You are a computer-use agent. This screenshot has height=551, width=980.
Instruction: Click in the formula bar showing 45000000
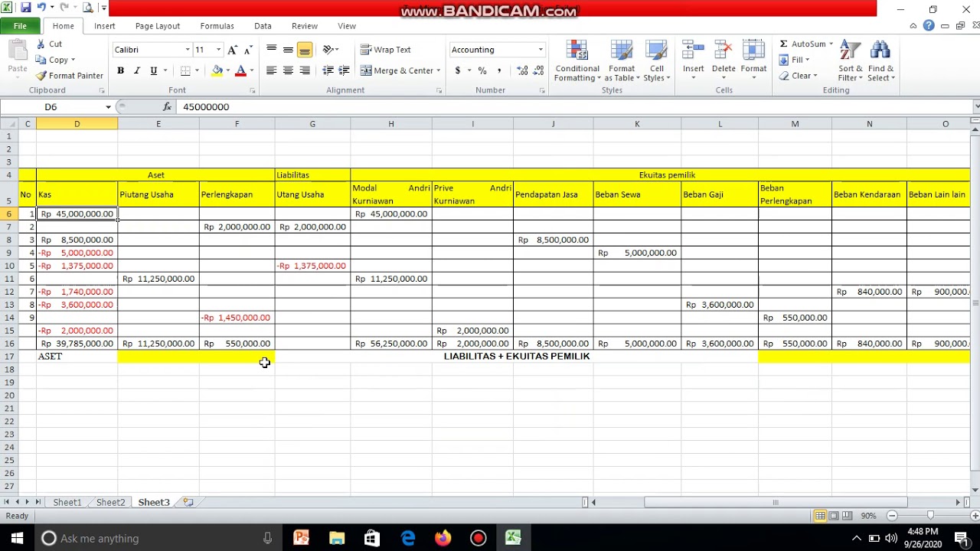click(574, 107)
